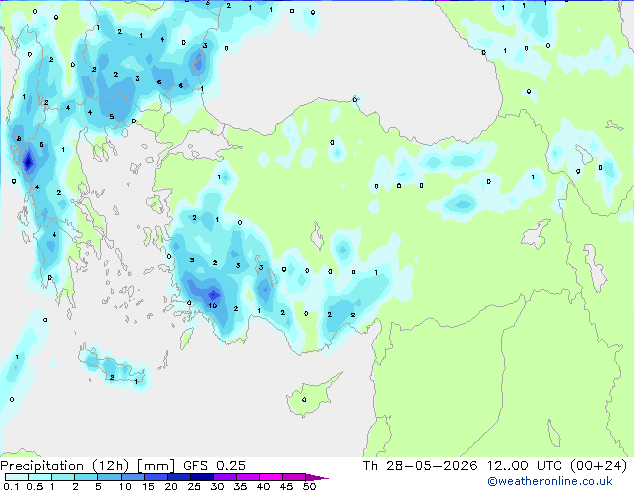
Task: Click the 30–35 mm violet legend swatch
Action: pos(225,477)
